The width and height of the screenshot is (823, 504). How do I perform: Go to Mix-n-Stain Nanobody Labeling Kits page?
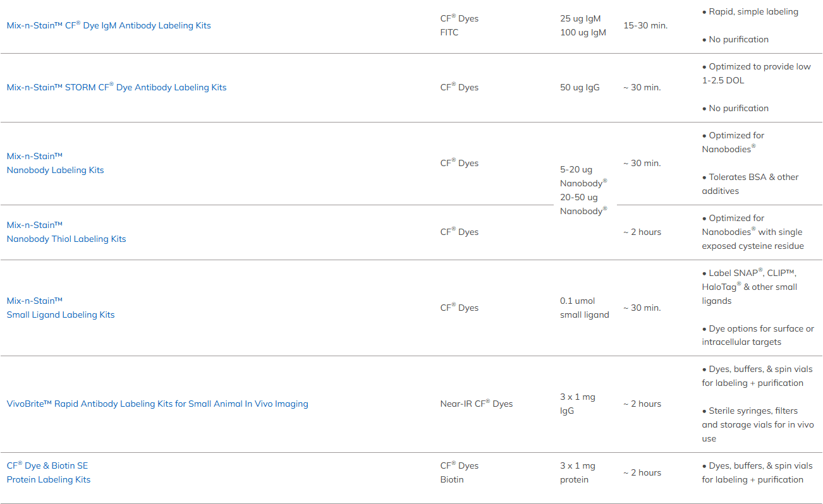[x=55, y=170]
